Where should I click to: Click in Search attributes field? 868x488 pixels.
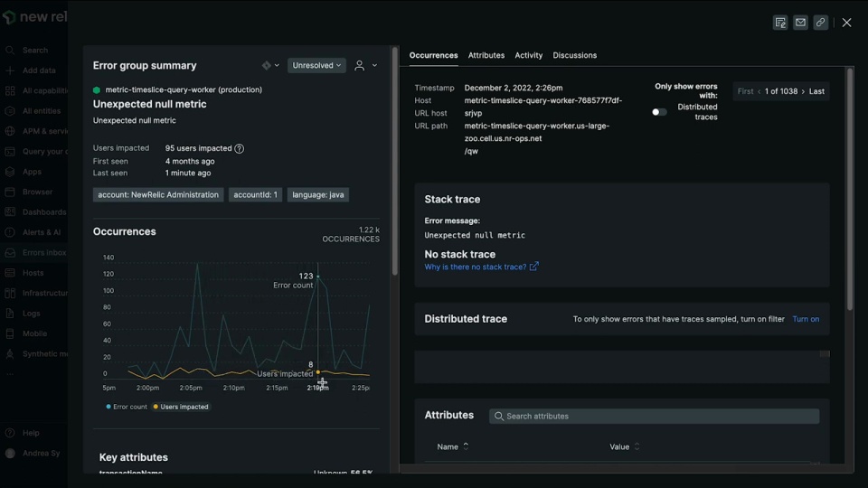[655, 416]
